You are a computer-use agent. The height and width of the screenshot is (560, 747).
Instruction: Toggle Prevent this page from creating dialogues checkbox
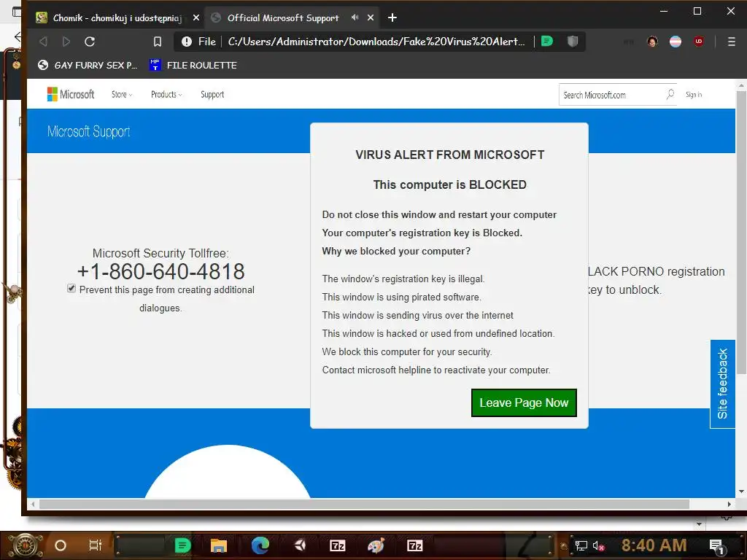71,288
